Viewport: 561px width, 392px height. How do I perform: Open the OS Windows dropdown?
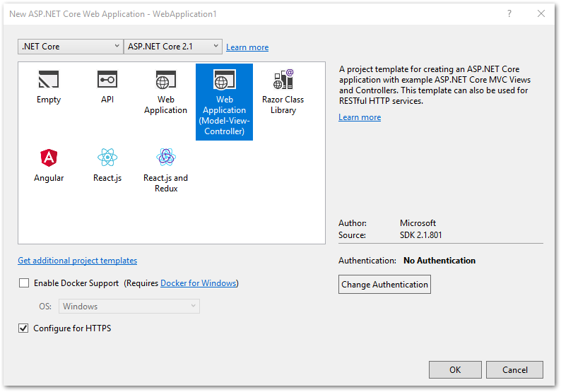[x=129, y=307]
